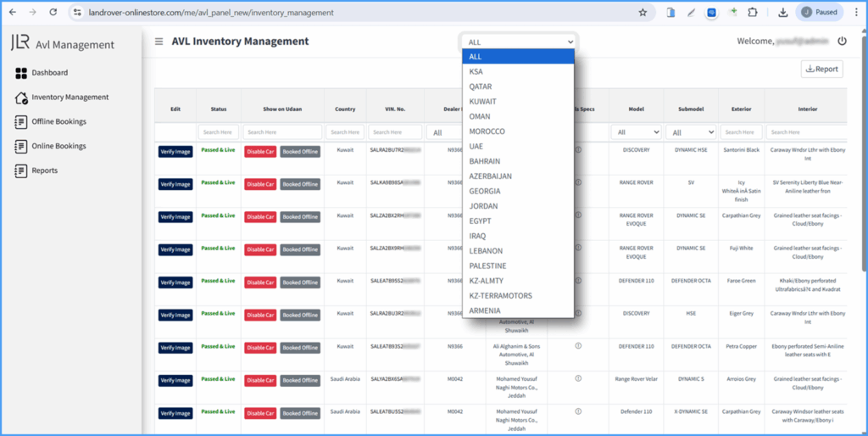Reload the page in the browser
The width and height of the screenshot is (868, 436).
point(53,13)
